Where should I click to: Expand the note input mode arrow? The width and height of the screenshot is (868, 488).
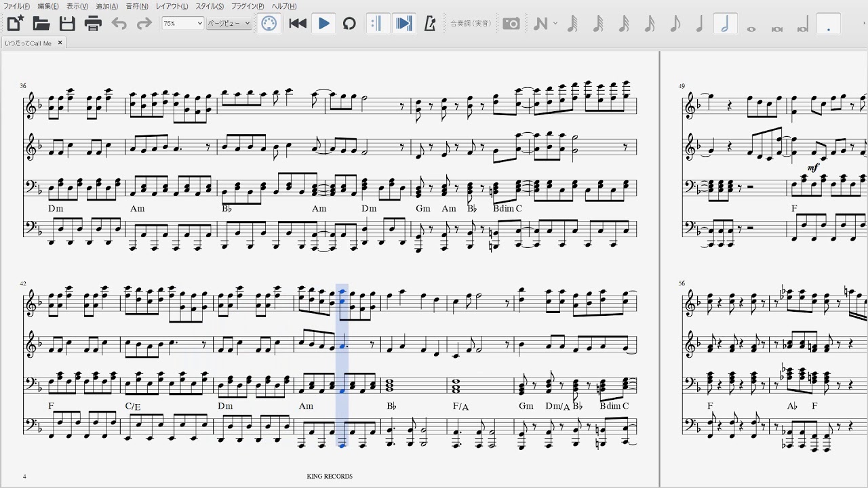tap(555, 24)
